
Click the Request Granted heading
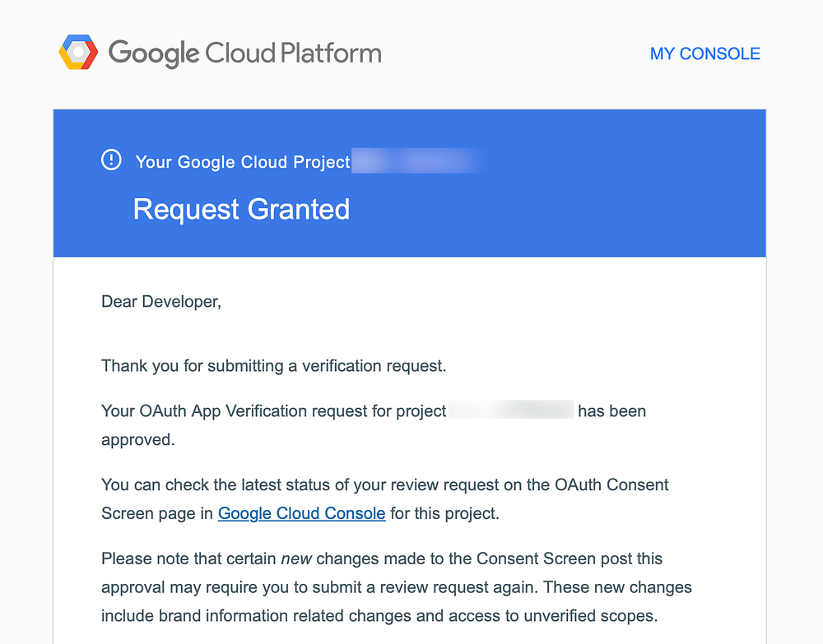coord(241,209)
